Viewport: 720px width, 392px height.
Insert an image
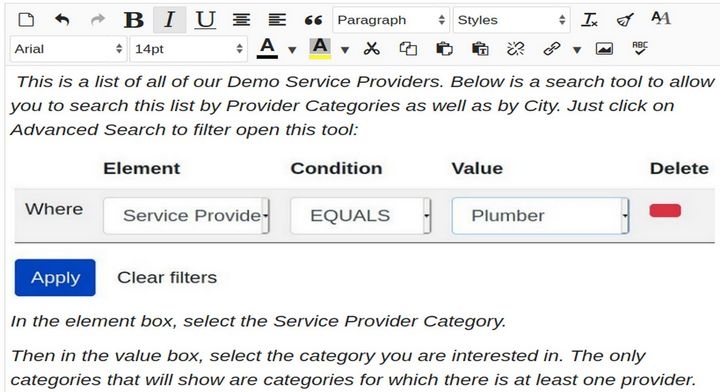point(604,48)
